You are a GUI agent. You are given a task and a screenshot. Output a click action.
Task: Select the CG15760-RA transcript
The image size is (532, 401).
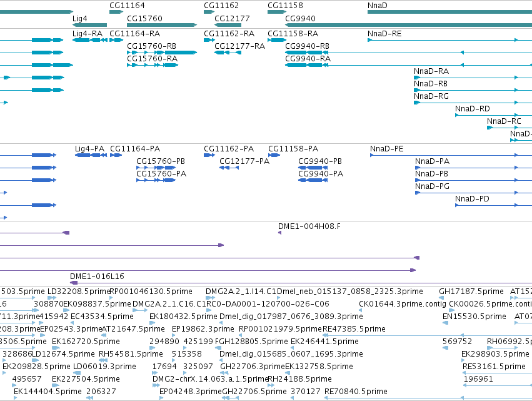153,65
